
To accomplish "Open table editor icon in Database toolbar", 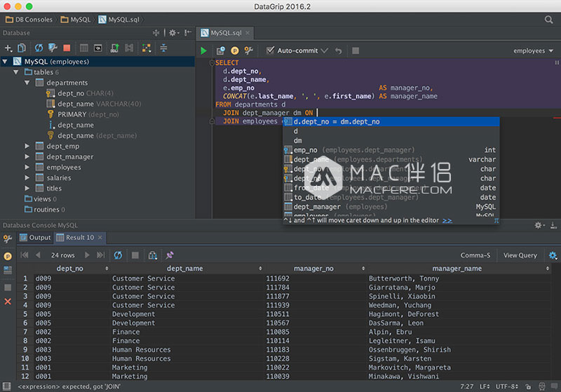I will point(84,48).
